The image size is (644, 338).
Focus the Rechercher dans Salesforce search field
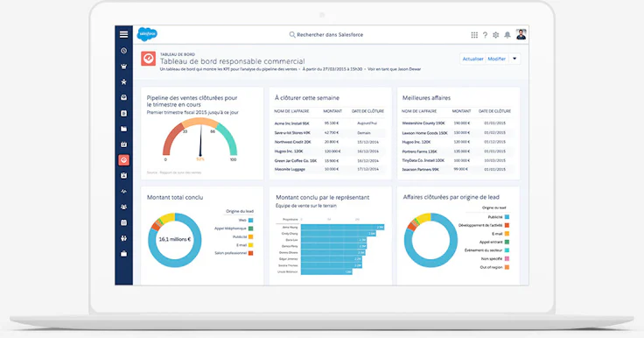(326, 35)
